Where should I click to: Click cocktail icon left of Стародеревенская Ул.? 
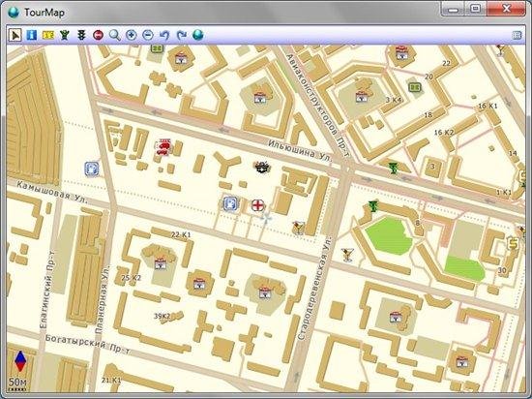(x=299, y=228)
